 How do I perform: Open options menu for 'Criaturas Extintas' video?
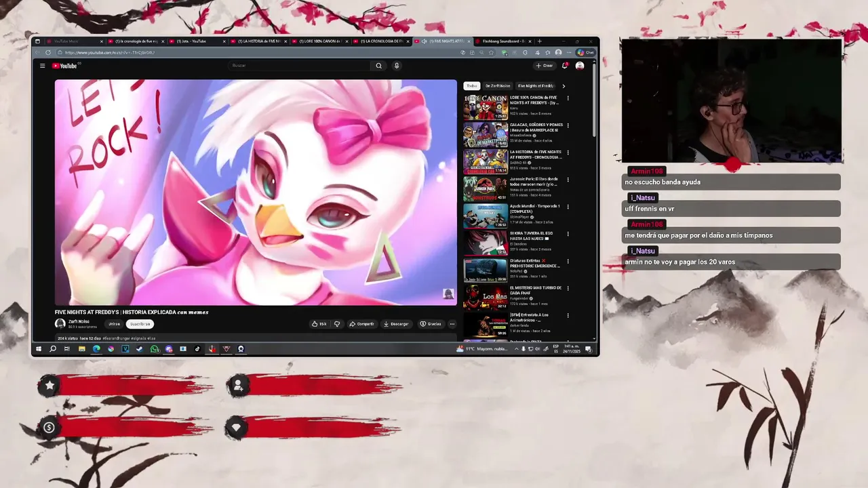(568, 261)
